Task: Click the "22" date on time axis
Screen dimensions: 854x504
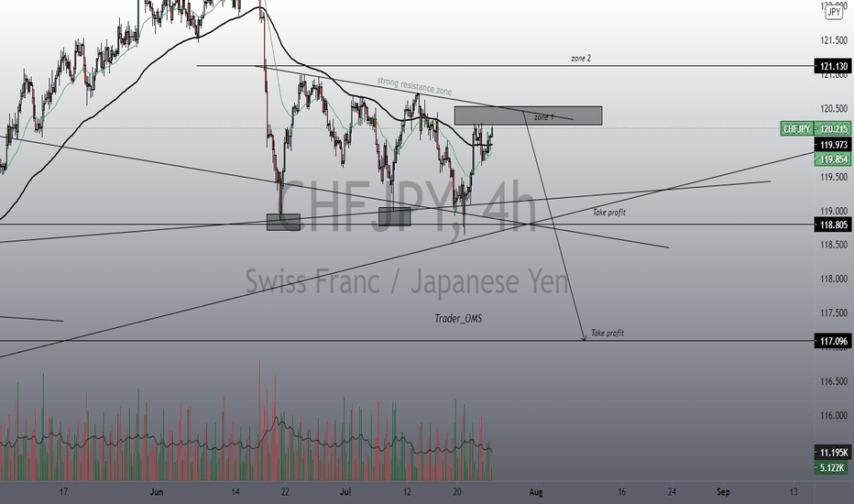Action: (285, 492)
